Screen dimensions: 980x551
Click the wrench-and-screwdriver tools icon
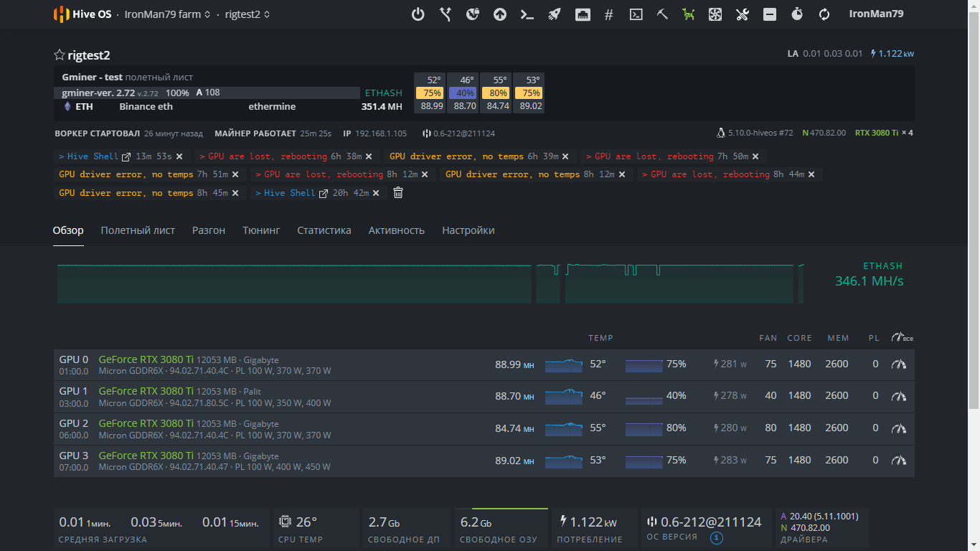click(x=741, y=14)
